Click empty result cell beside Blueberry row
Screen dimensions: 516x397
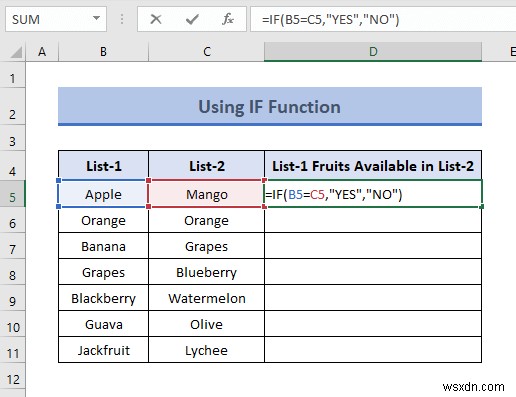pyautogui.click(x=373, y=272)
